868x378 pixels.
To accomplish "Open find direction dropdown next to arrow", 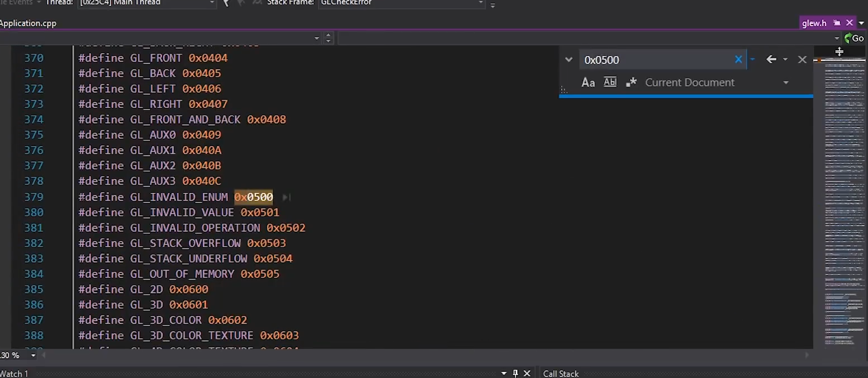I will click(x=785, y=59).
